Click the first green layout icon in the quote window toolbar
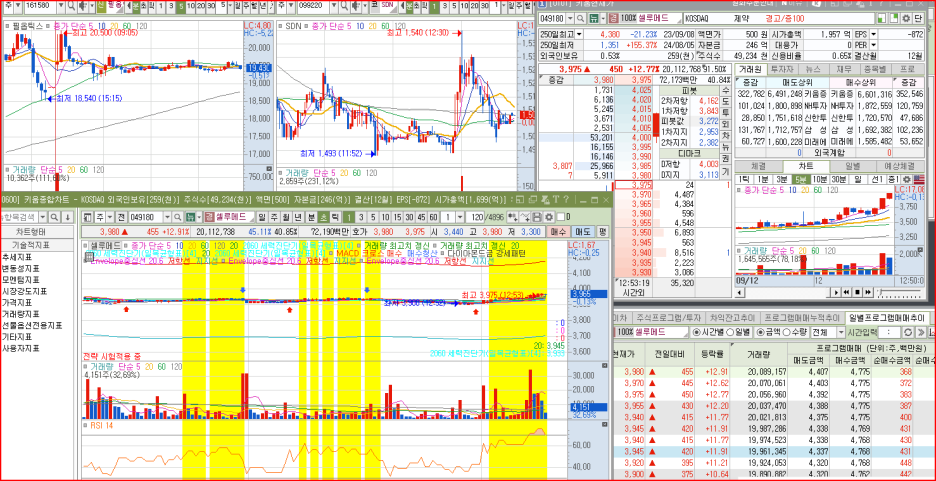The image size is (936, 481). click(882, 18)
